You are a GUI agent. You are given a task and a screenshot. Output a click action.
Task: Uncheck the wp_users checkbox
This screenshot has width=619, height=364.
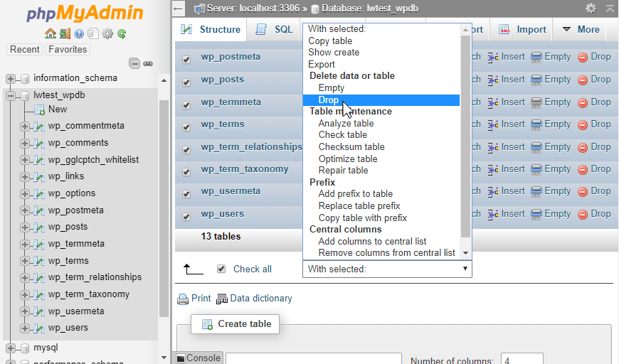tap(186, 217)
